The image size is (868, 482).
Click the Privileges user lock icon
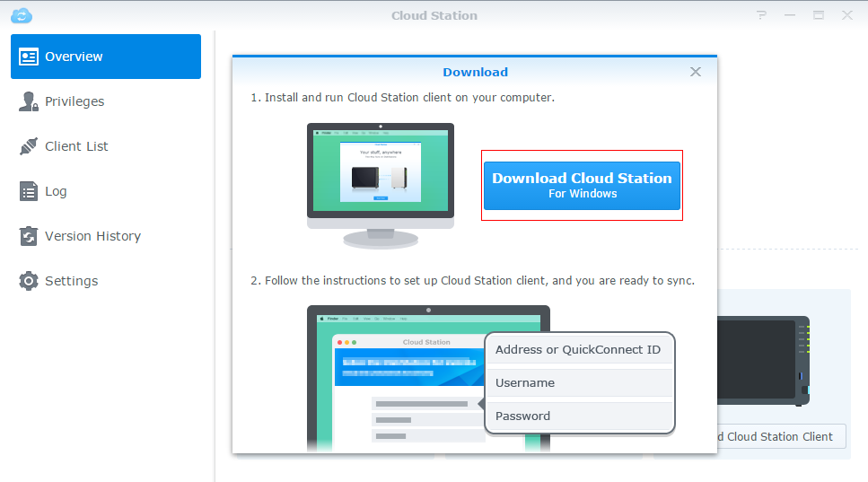(28, 101)
